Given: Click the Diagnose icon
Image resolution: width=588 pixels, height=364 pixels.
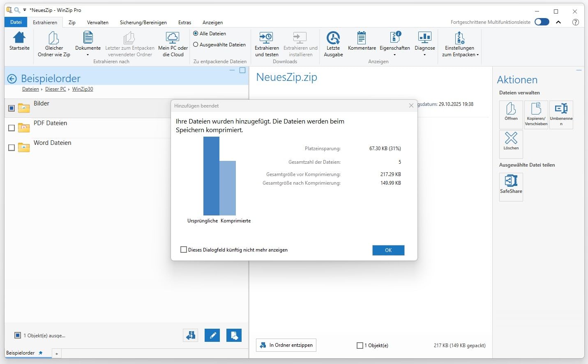Looking at the screenshot, I should point(424,38).
